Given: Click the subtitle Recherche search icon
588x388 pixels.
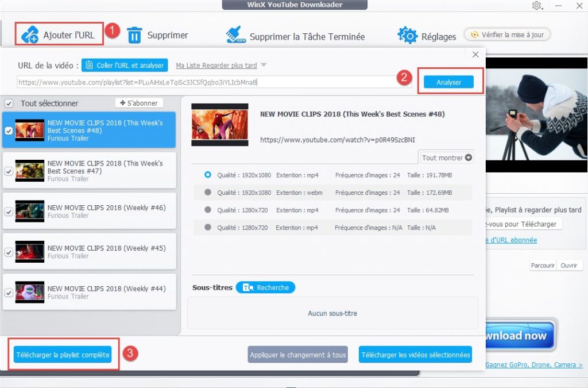Looking at the screenshot, I should click(247, 287).
